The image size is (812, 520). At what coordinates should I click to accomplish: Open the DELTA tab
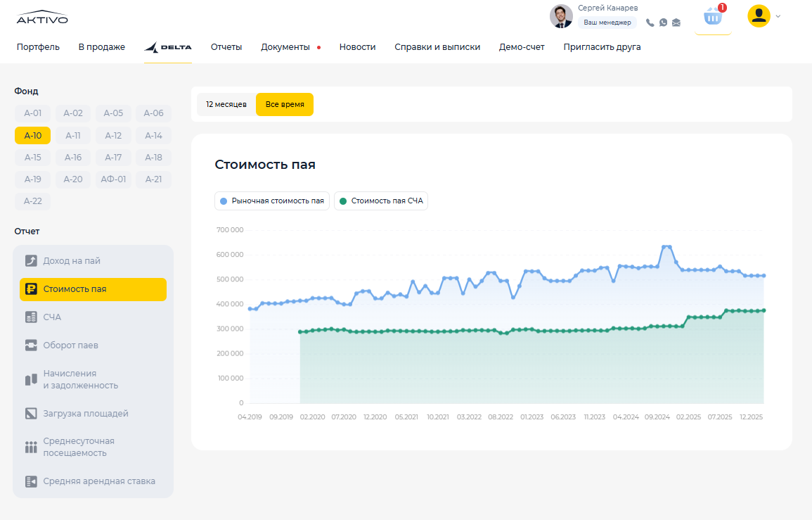(x=167, y=47)
